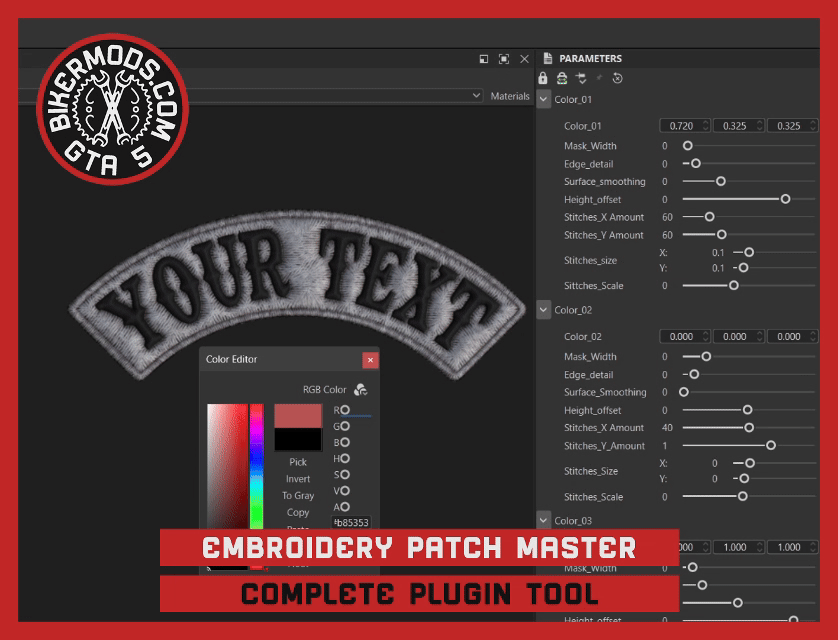Collapse the Color_01 parameter group
The image size is (838, 640).
pyautogui.click(x=544, y=99)
